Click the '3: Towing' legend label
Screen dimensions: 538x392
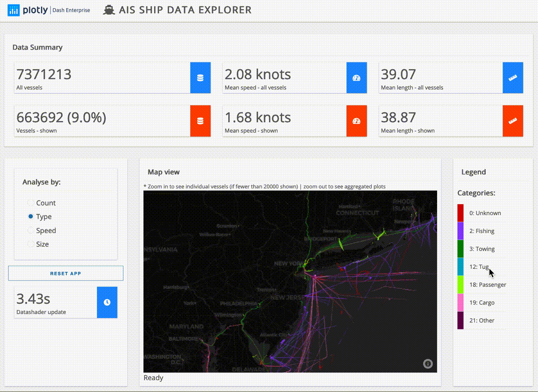482,249
